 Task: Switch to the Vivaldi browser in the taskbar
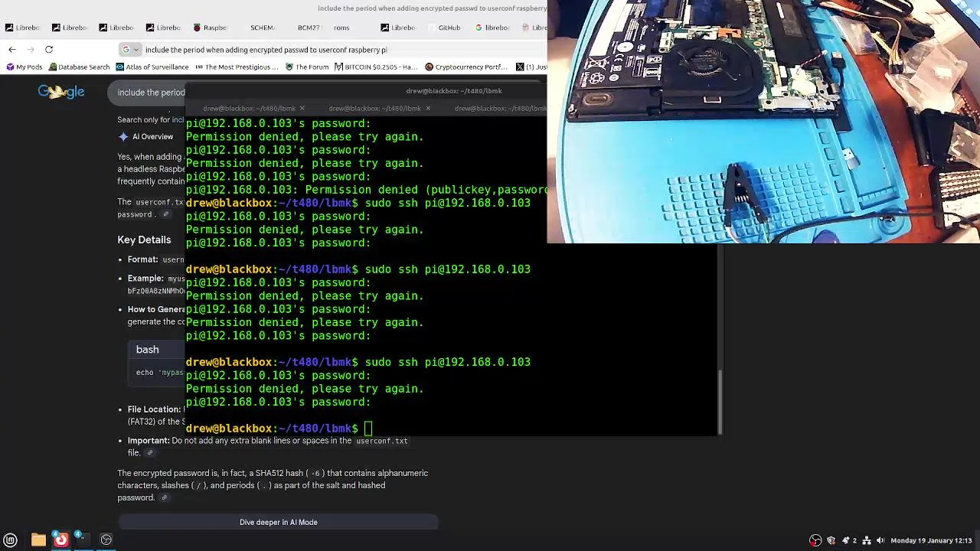pos(61,540)
